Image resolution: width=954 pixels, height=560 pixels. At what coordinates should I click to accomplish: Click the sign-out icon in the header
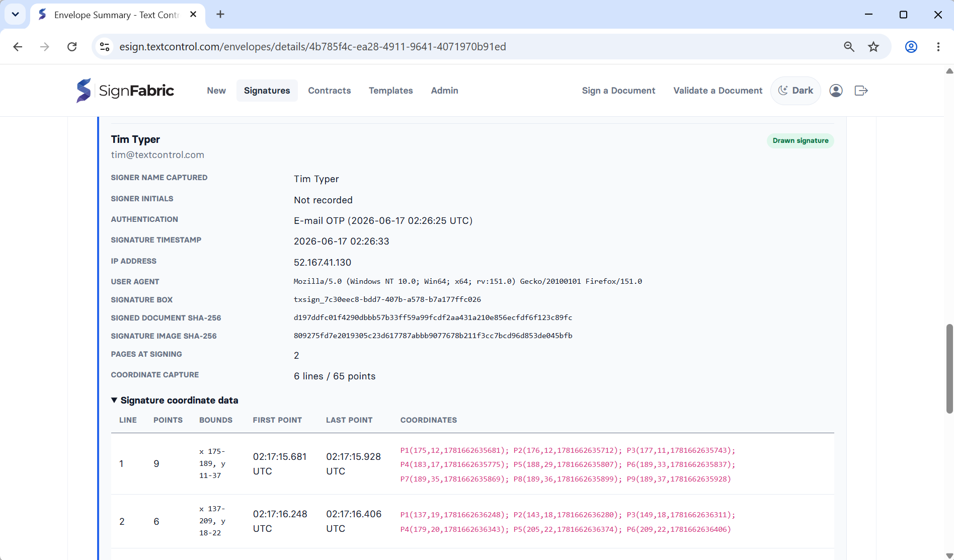(861, 91)
